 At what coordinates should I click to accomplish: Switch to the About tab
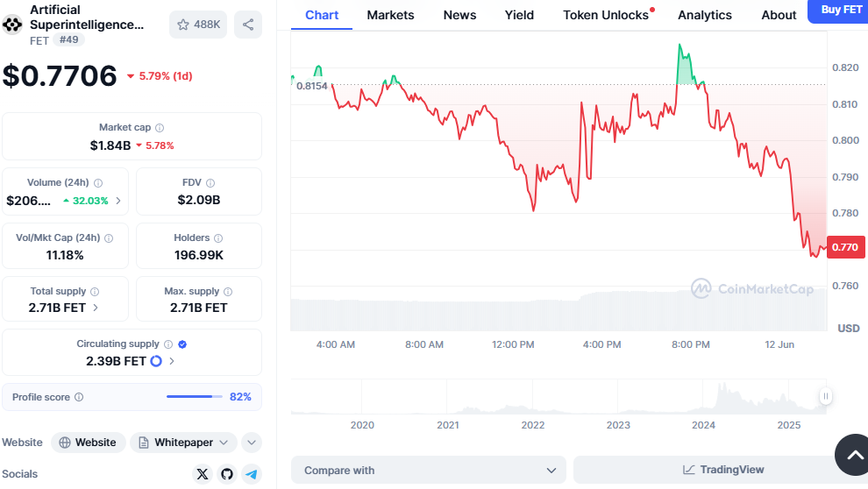[x=779, y=15]
